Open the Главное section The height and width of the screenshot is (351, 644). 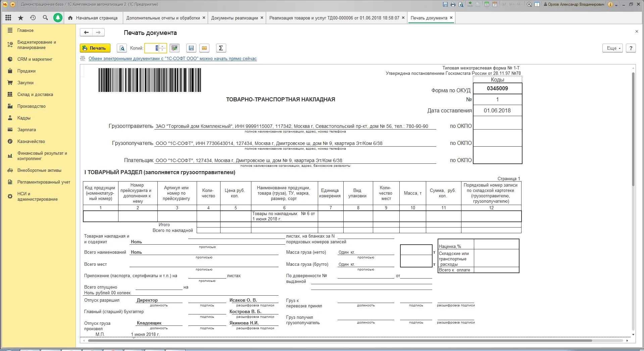(39, 30)
